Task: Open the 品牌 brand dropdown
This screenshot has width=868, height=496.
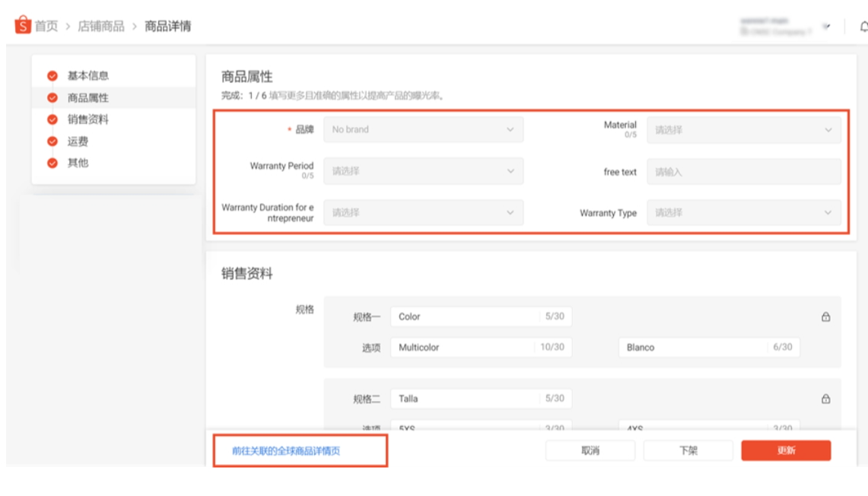Action: click(423, 129)
